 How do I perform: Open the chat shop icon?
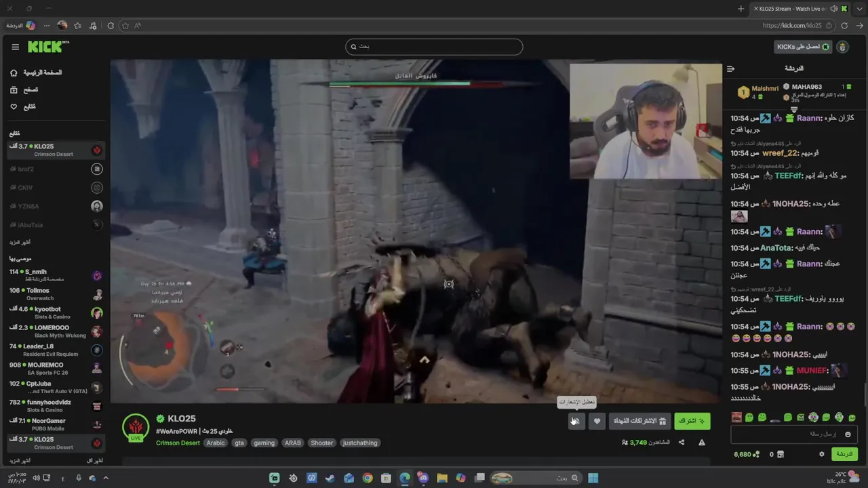[781, 454]
